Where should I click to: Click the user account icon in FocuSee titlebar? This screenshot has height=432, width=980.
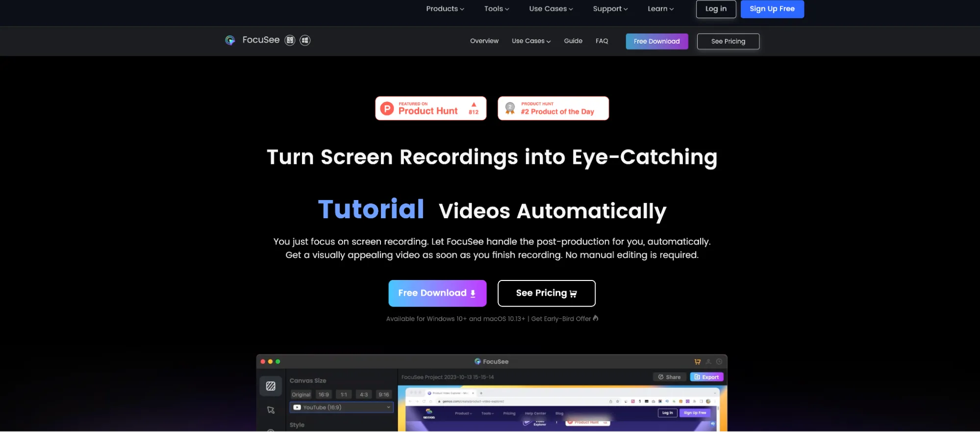pos(708,362)
